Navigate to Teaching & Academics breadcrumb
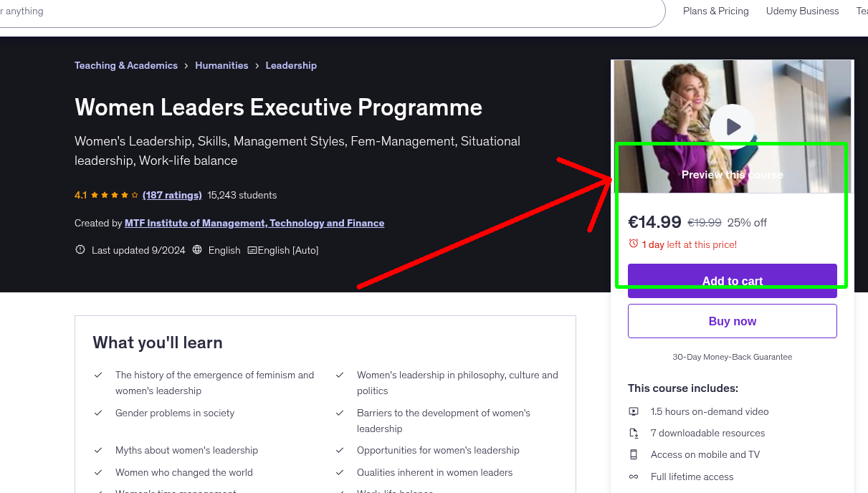Viewport: 868px width, 493px height. 126,65
